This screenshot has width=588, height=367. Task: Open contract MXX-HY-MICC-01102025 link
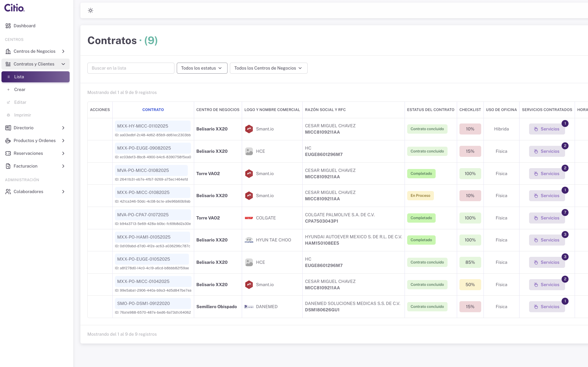pyautogui.click(x=143, y=126)
